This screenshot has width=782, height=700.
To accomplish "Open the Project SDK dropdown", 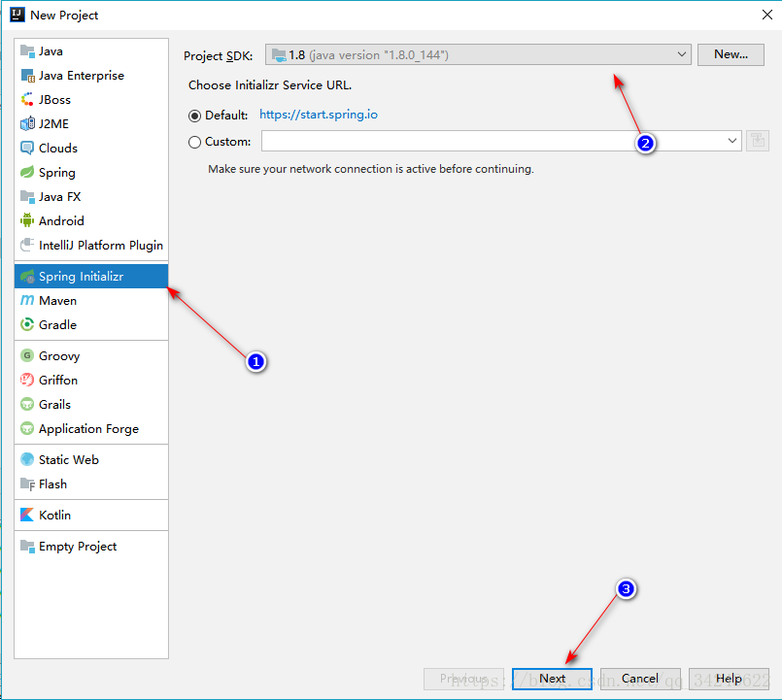I will tap(478, 54).
